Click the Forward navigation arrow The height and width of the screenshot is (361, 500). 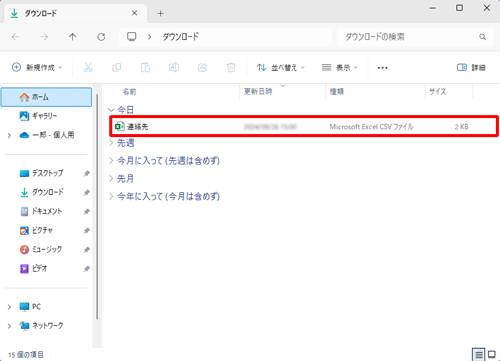pyautogui.click(x=44, y=37)
